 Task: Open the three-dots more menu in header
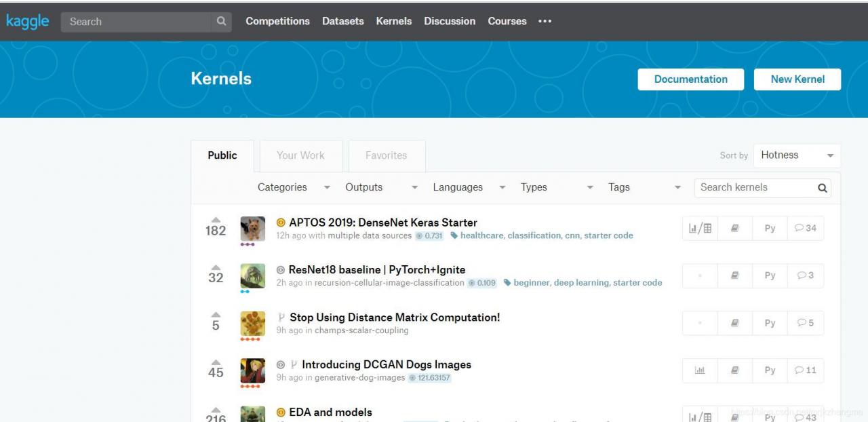click(545, 21)
